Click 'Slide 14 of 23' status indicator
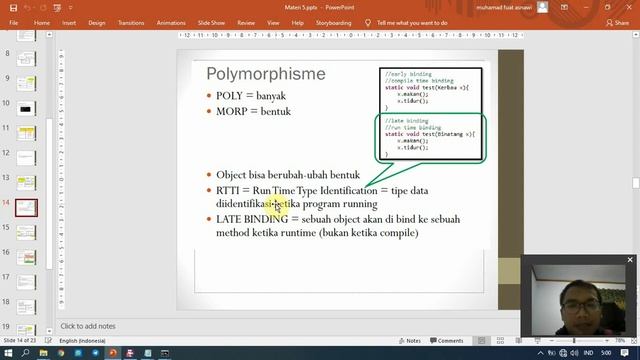The width and height of the screenshot is (640, 360). pos(20,340)
